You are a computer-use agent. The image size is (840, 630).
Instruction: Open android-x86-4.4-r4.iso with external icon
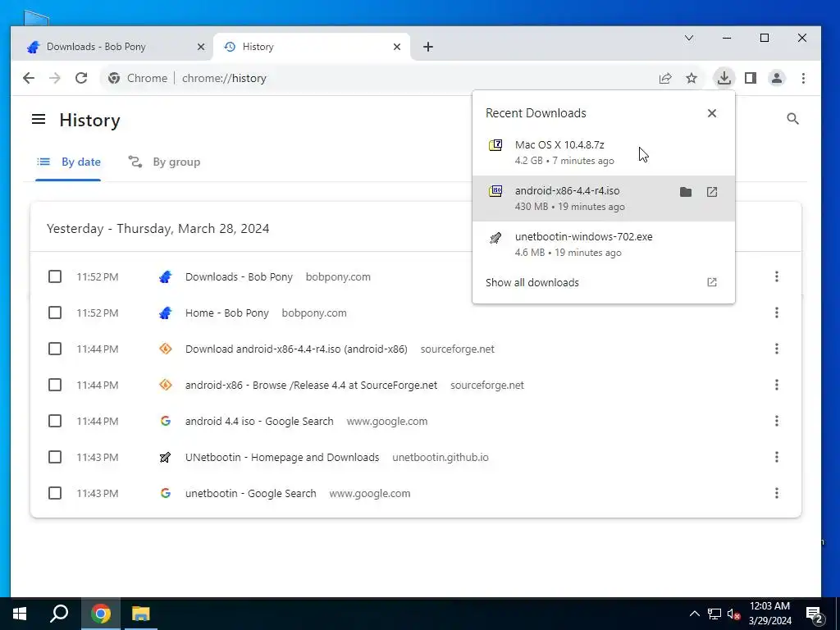click(x=711, y=192)
